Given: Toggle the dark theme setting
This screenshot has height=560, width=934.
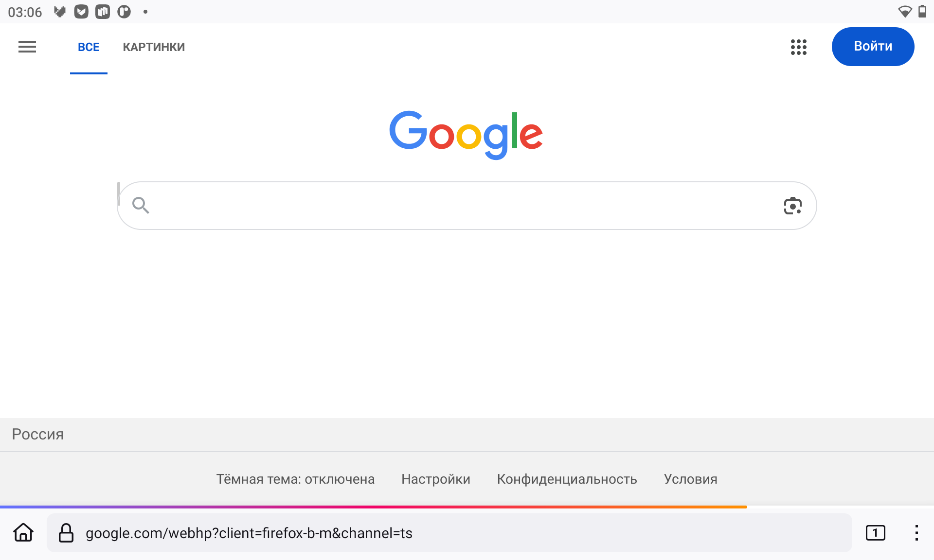Looking at the screenshot, I should tap(295, 479).
